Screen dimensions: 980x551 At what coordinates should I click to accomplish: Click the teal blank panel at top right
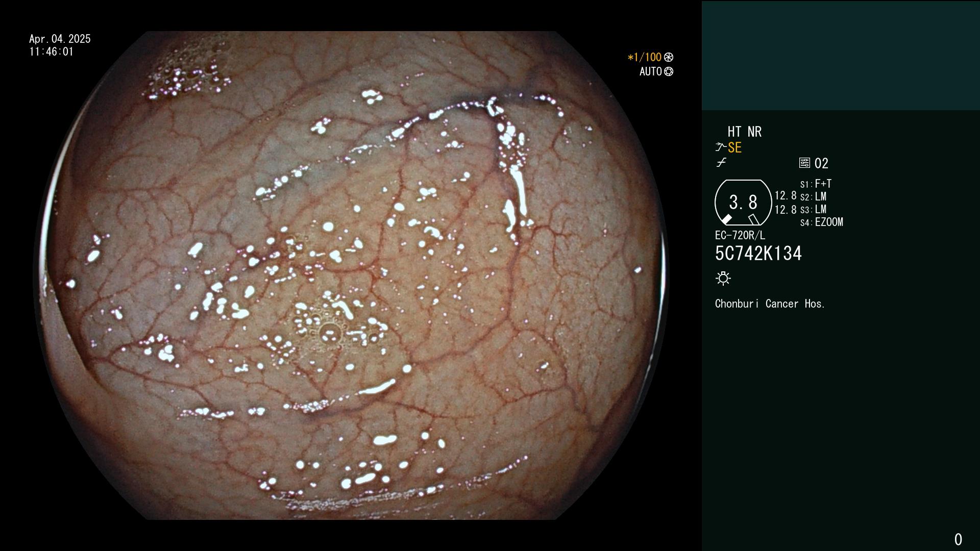point(841,55)
